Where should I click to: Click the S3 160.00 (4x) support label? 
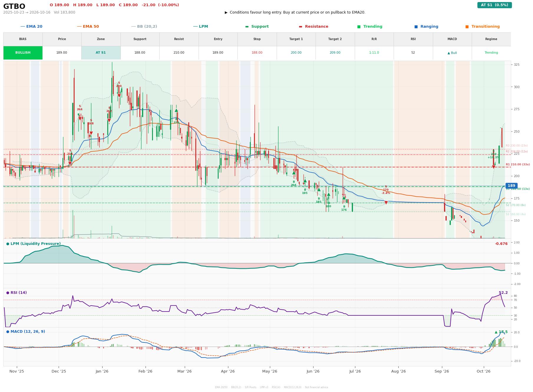516,214
